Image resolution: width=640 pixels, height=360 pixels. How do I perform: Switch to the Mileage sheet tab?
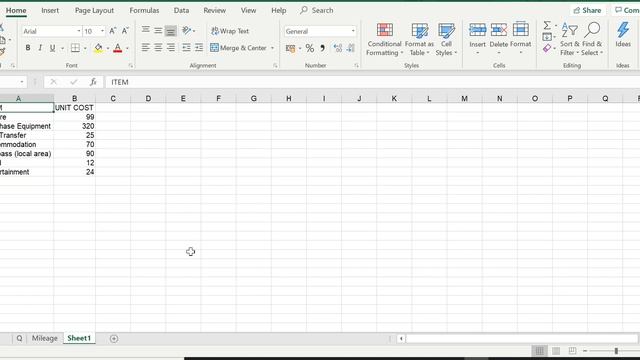pyautogui.click(x=44, y=338)
